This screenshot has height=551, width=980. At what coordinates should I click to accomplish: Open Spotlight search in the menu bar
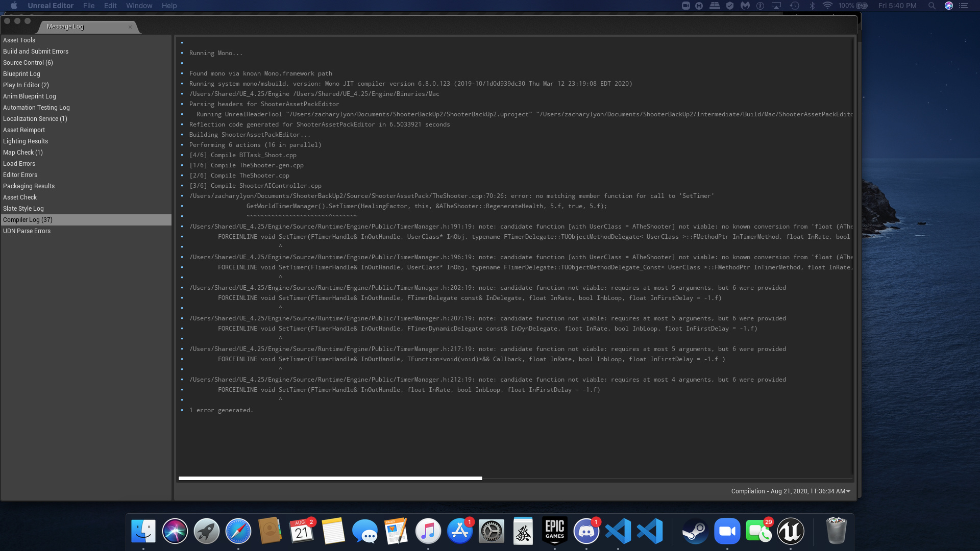(x=932, y=6)
